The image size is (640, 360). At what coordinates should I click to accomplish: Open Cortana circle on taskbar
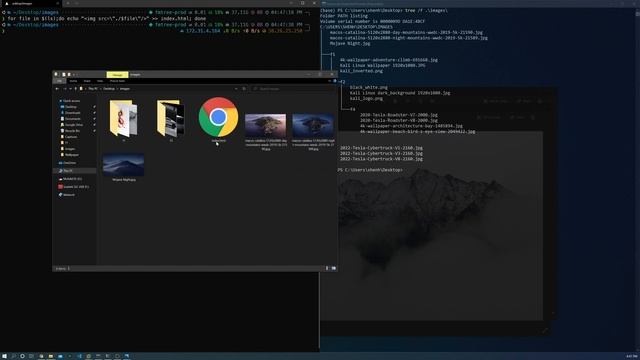click(22, 356)
